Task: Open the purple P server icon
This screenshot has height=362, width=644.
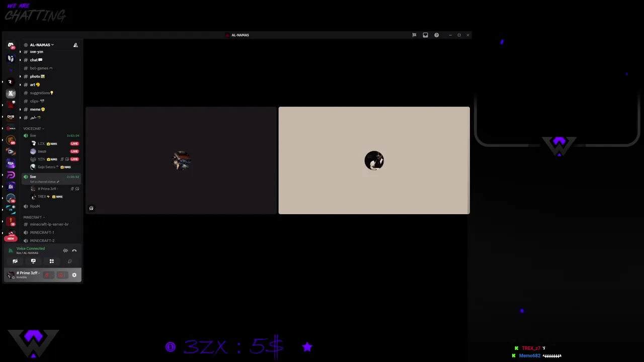Action: point(11,175)
